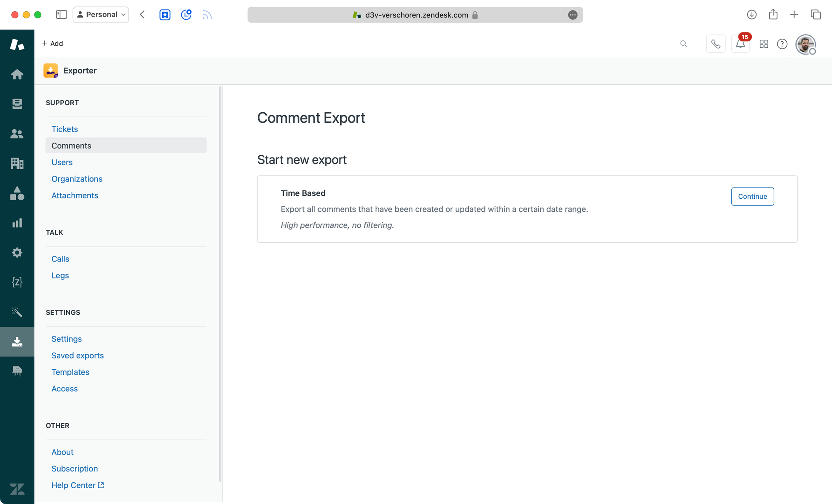
Task: Open the Organizations building icon
Action: click(17, 163)
